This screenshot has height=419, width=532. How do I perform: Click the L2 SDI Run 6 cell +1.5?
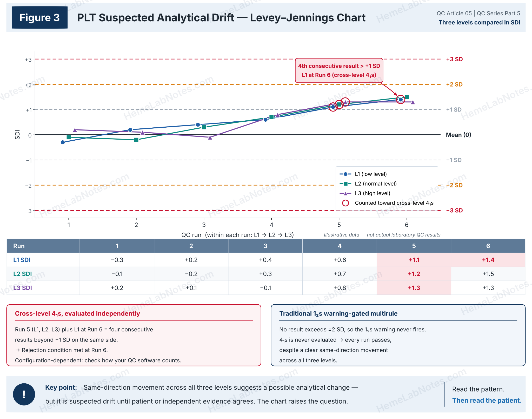[x=488, y=274]
